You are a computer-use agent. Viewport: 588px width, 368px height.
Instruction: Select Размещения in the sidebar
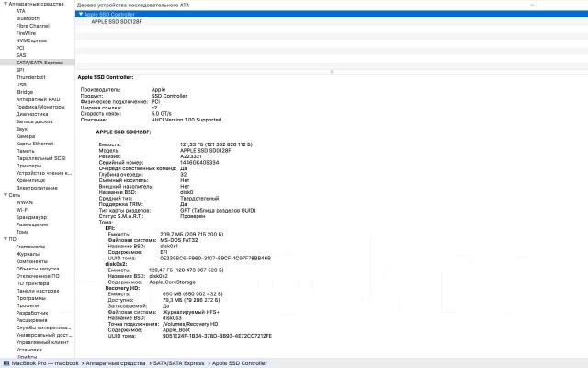pyautogui.click(x=32, y=224)
